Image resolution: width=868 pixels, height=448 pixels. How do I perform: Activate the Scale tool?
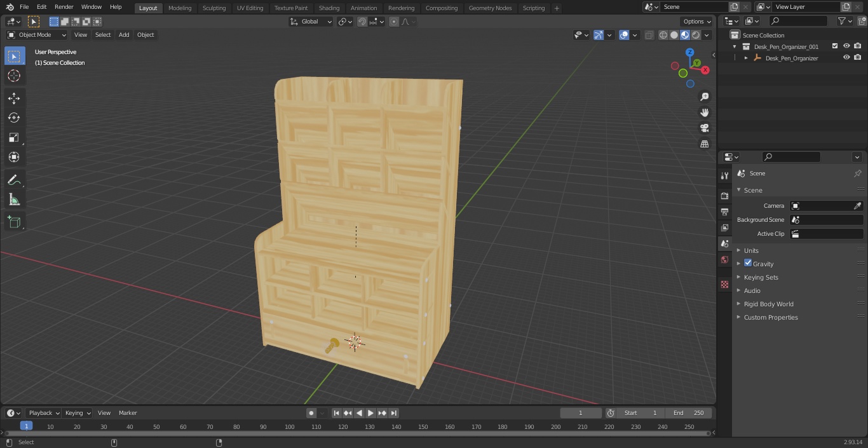(x=14, y=137)
